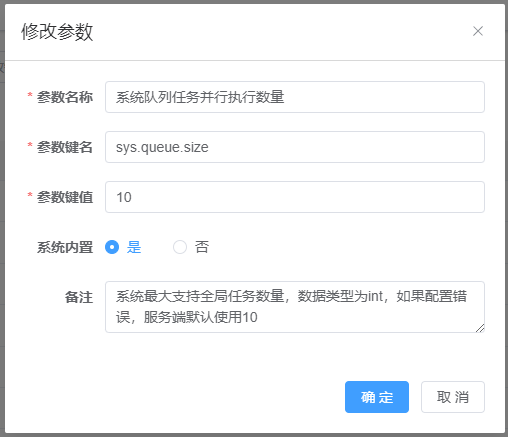Click the red asterisk beside 参数名称
Viewport: 508px width, 437px height.
tap(30, 96)
